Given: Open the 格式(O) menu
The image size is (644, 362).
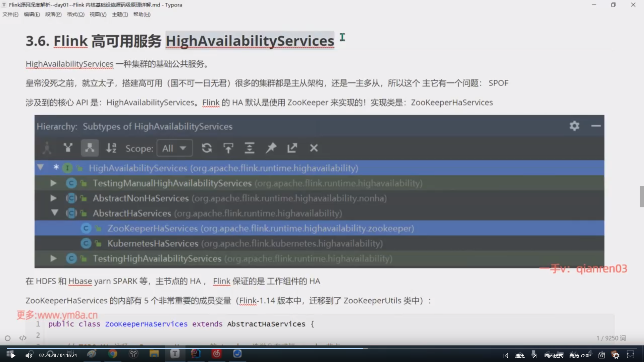Looking at the screenshot, I should coord(75,14).
